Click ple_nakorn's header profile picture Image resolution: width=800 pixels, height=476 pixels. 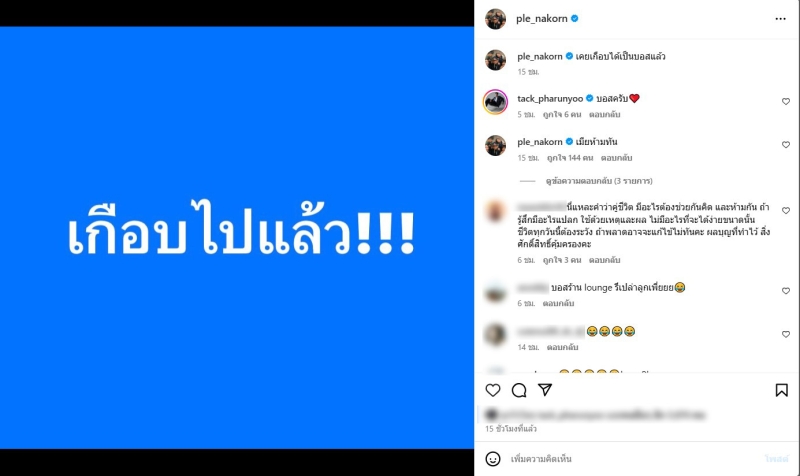pyautogui.click(x=495, y=19)
